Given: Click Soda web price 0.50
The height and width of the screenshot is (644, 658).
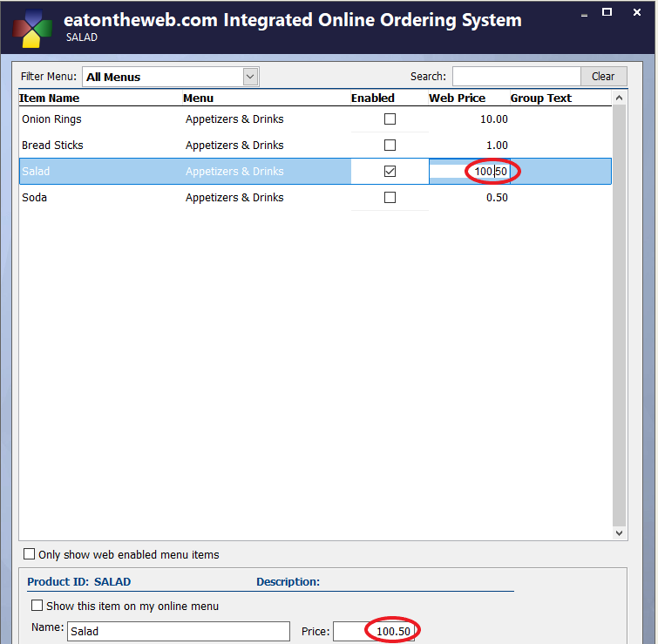Looking at the screenshot, I should [498, 197].
